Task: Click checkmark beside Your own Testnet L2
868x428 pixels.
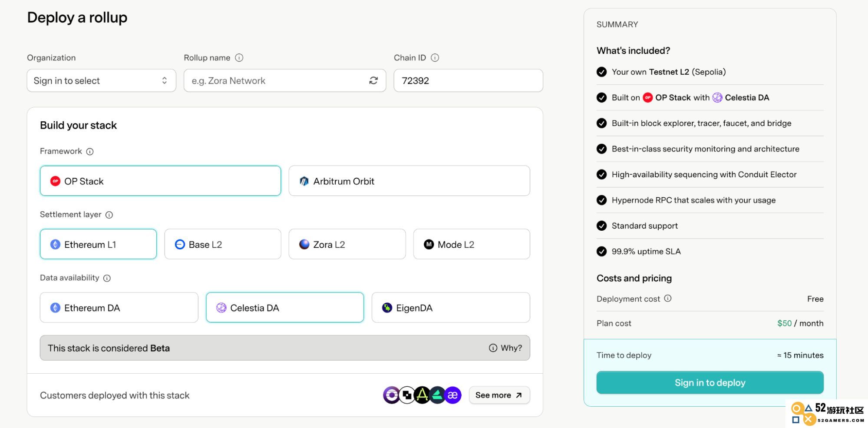Action: (601, 72)
